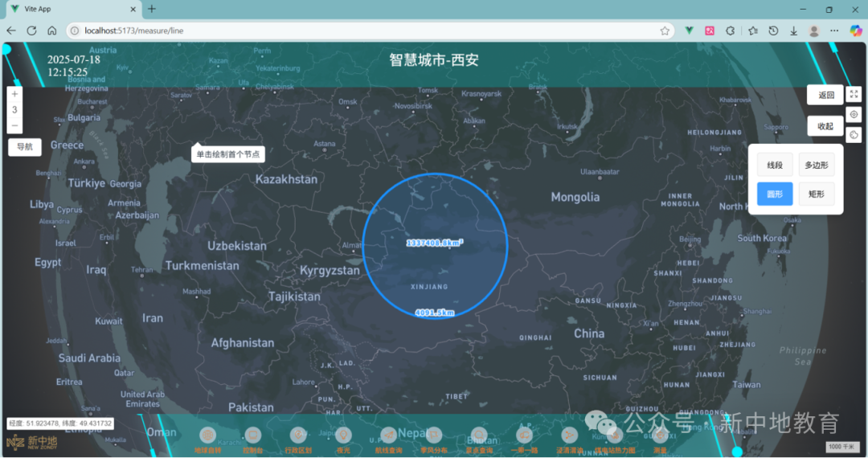Toggle the 夜光 night light icon

coord(343,436)
